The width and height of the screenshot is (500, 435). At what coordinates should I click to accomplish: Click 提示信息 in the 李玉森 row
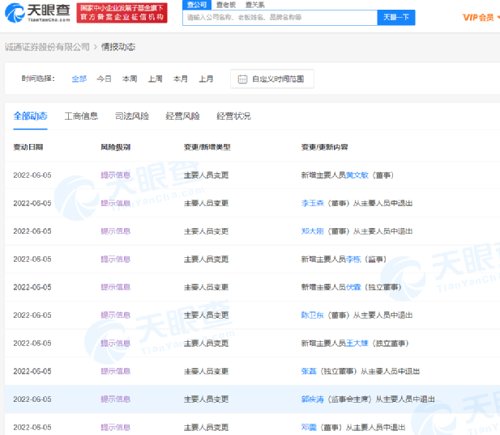[116, 203]
